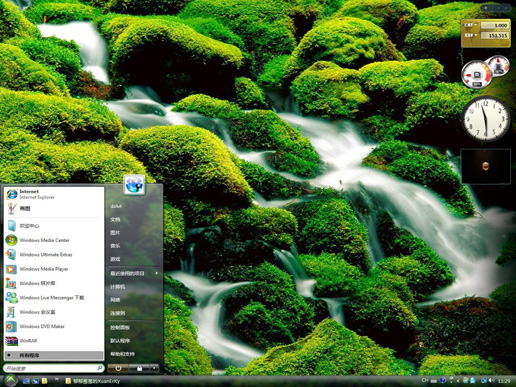The image size is (516, 387).
Task: Click the taskbar clock showing 11:29
Action: click(504, 381)
